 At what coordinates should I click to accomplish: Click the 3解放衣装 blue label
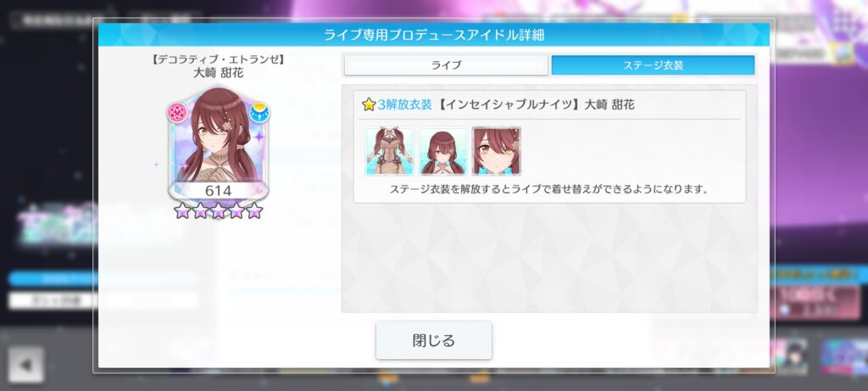(404, 104)
